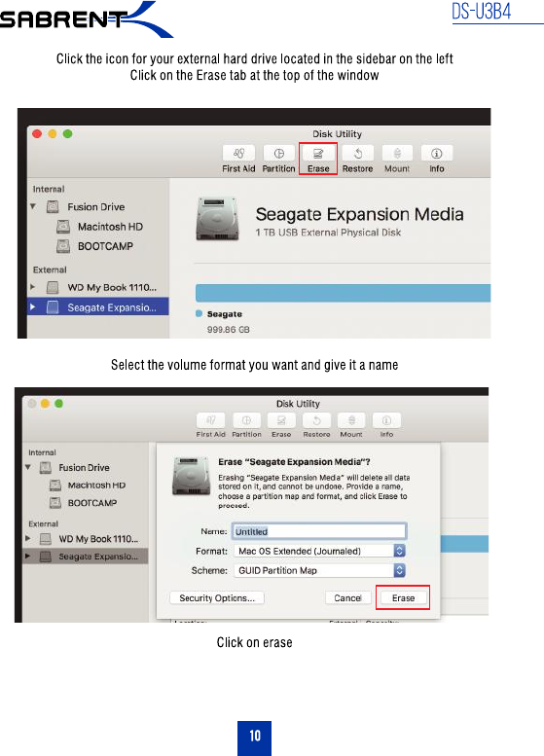
Task: Click dimmed Erase toolbar icon in lower window
Action: [x=281, y=420]
